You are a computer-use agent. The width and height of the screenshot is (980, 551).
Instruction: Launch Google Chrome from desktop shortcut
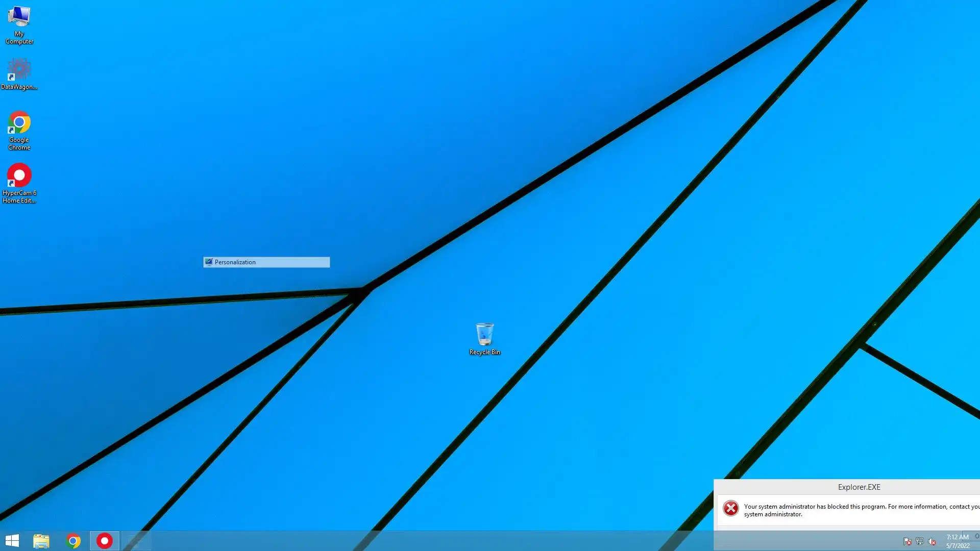19,123
